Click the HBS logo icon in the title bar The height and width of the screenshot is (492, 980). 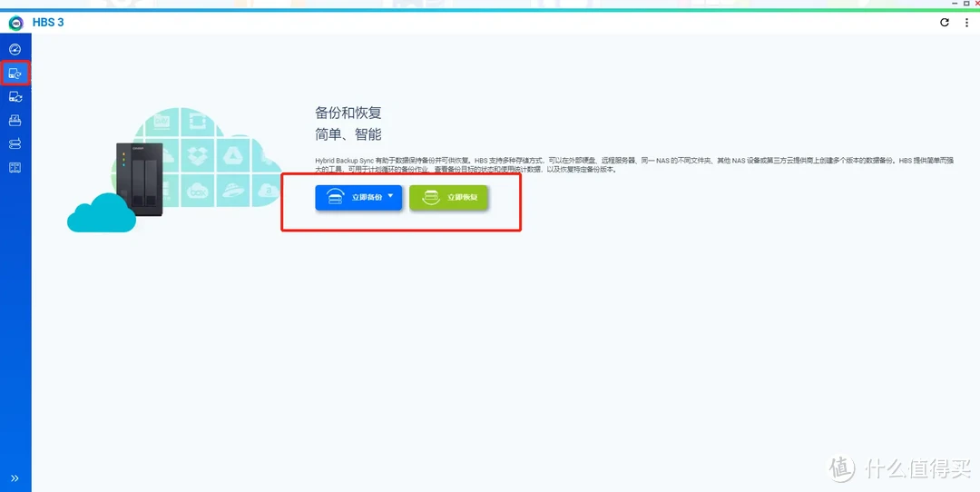[x=15, y=23]
